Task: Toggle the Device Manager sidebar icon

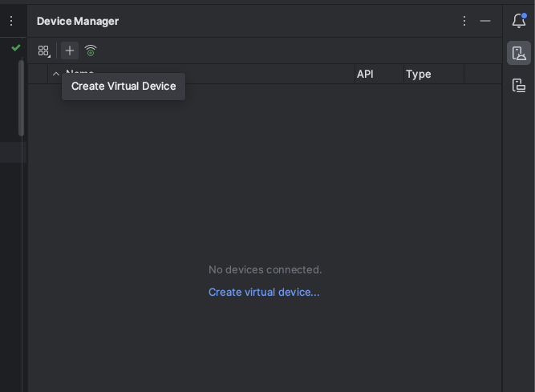Action: [519, 54]
